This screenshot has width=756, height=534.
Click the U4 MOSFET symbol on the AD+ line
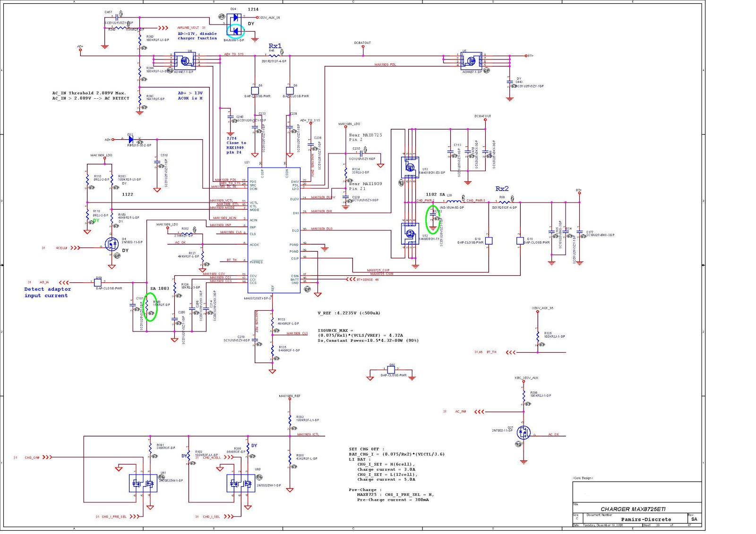pyautogui.click(x=185, y=60)
